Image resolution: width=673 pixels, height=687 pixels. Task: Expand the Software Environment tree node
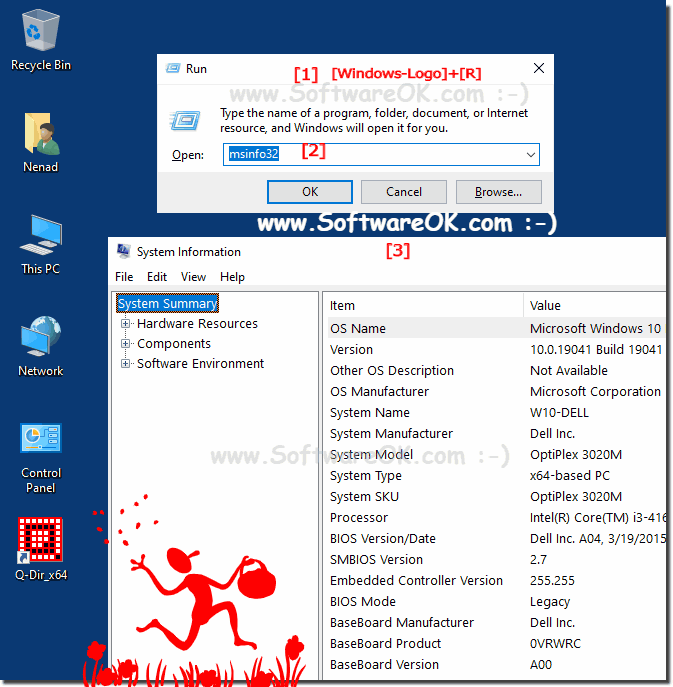pos(125,363)
